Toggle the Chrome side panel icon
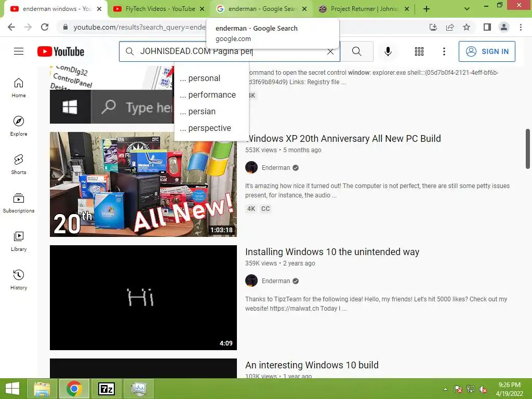Viewport: 532px width, 399px height. pyautogui.click(x=487, y=27)
